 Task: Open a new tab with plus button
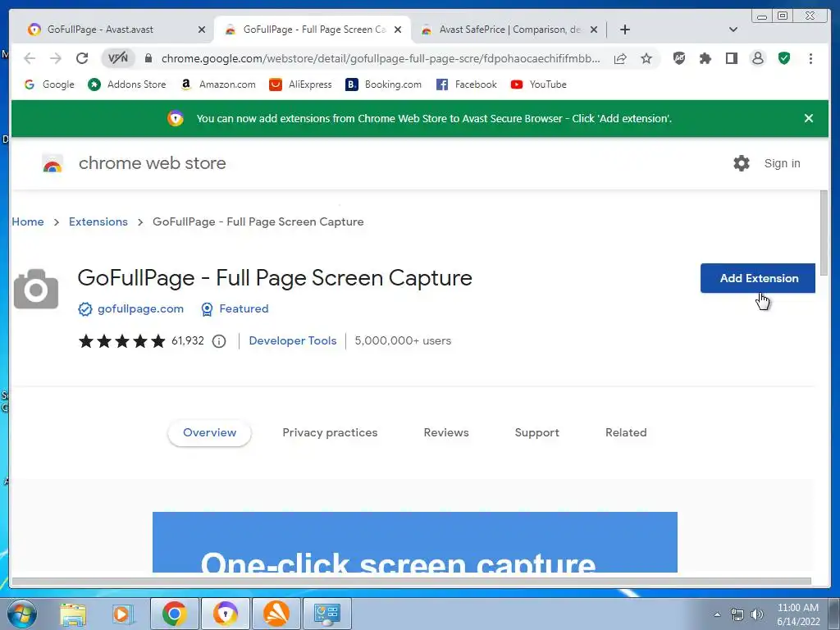(624, 30)
